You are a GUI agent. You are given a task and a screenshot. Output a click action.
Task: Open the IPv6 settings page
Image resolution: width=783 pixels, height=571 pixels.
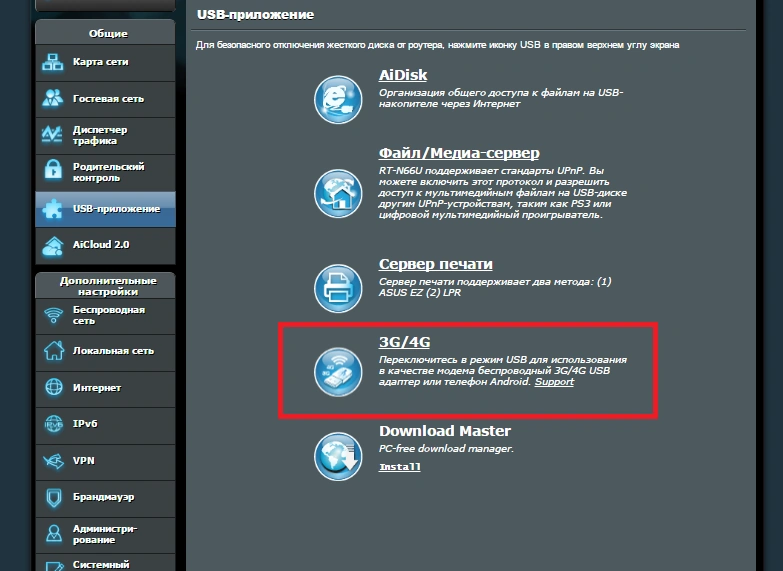[105, 424]
